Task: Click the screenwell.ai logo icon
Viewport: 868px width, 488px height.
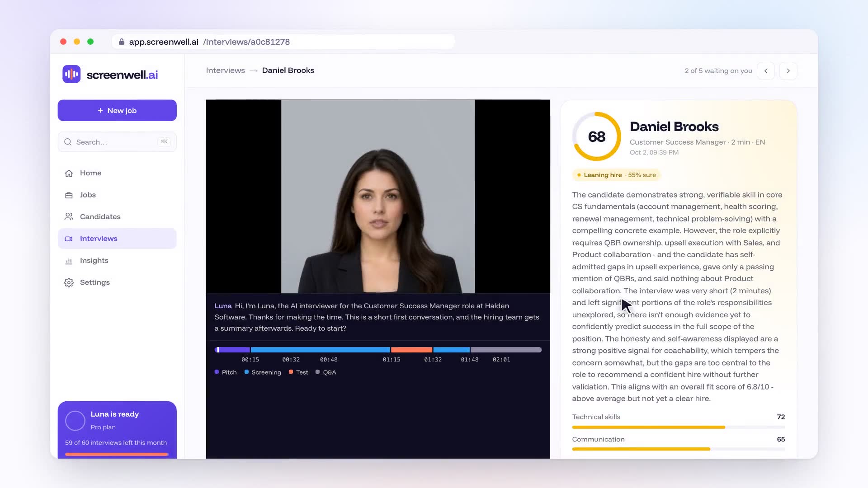Action: pos(71,74)
